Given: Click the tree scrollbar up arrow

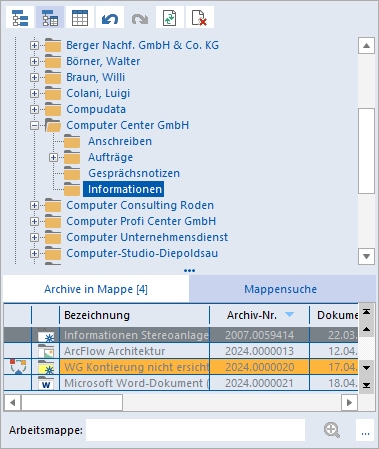Looking at the screenshot, I should (366, 46).
